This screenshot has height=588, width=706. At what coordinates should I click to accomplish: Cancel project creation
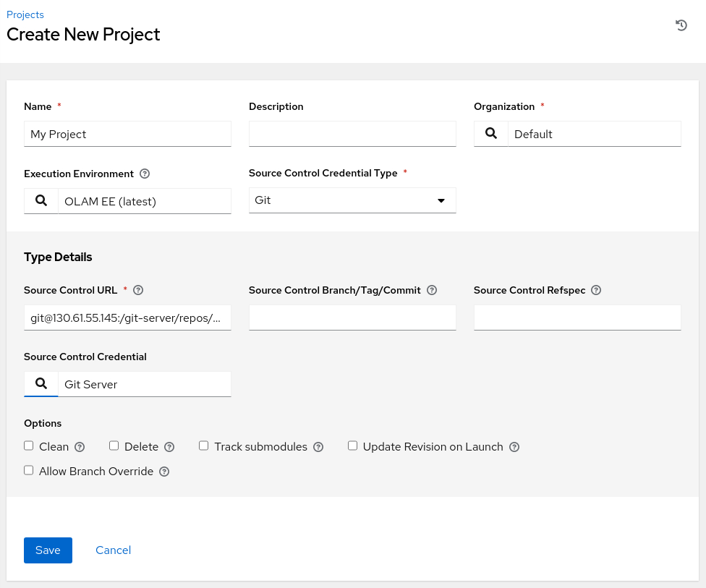[113, 550]
